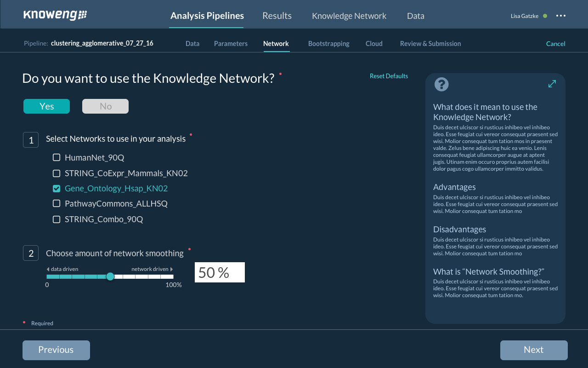This screenshot has width=588, height=368.
Task: Uncheck Gene_Ontology_Hsap_KN02 network
Action: 57,189
